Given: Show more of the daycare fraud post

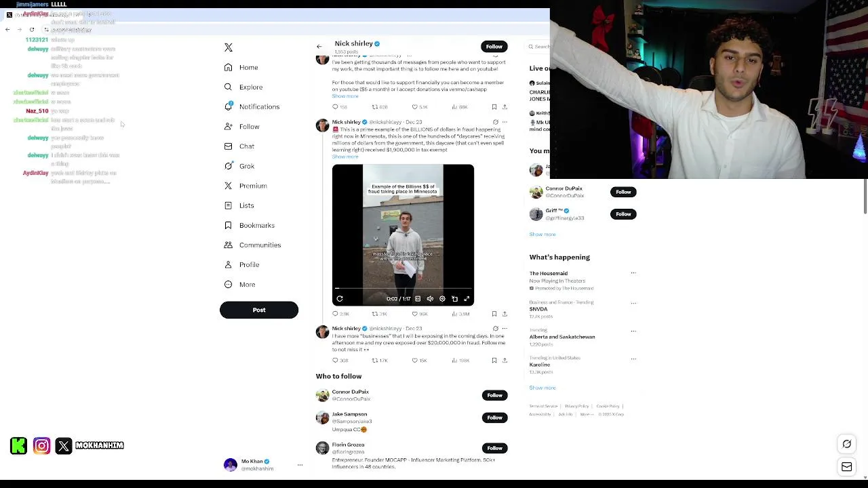Looking at the screenshot, I should click(x=345, y=157).
